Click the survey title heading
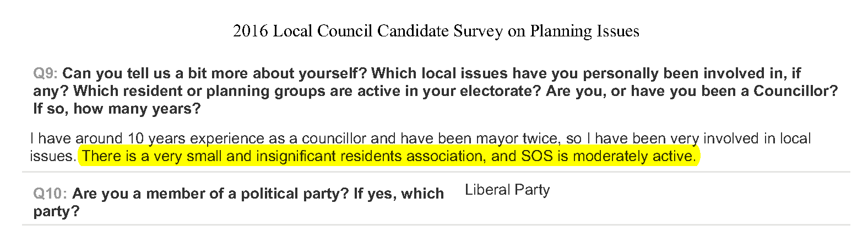The width and height of the screenshot is (868, 251). (x=436, y=31)
